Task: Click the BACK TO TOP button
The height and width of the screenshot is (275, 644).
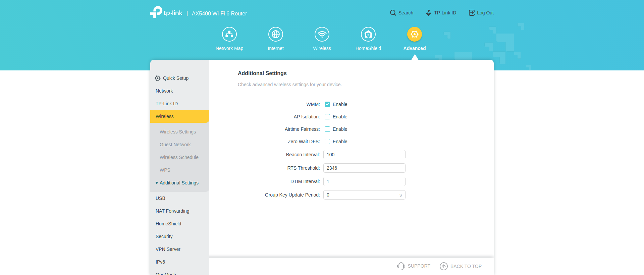Action: tap(461, 266)
